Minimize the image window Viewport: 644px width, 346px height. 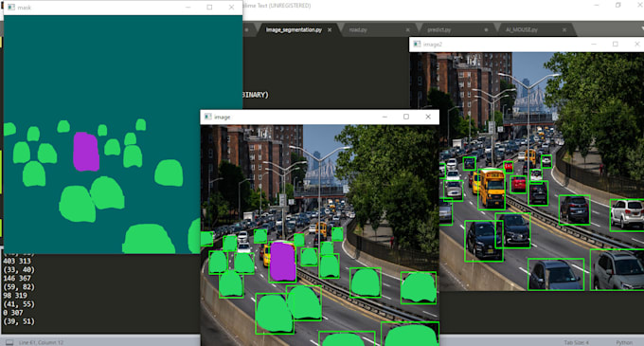[x=385, y=117]
